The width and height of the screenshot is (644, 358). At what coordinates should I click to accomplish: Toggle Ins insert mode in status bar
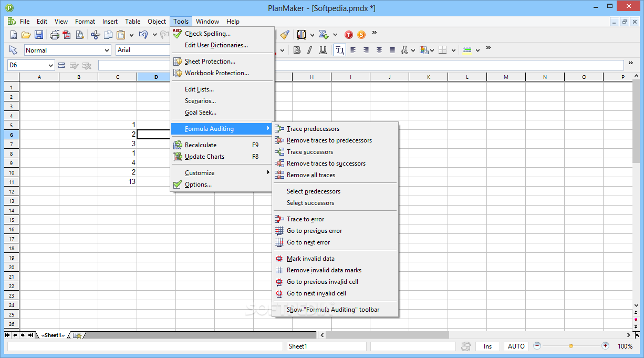[488, 346]
